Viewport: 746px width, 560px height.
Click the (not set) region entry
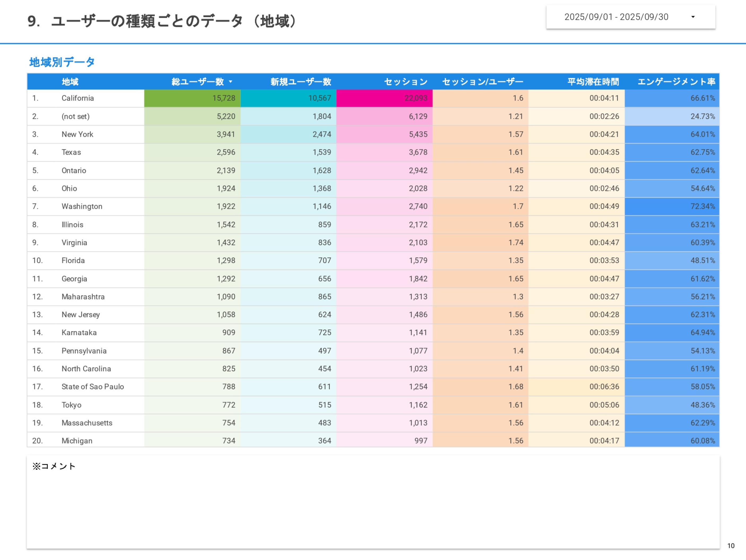click(76, 116)
